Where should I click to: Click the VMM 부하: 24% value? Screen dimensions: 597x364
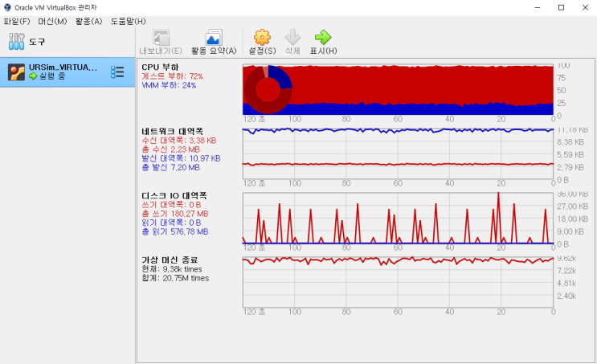169,85
